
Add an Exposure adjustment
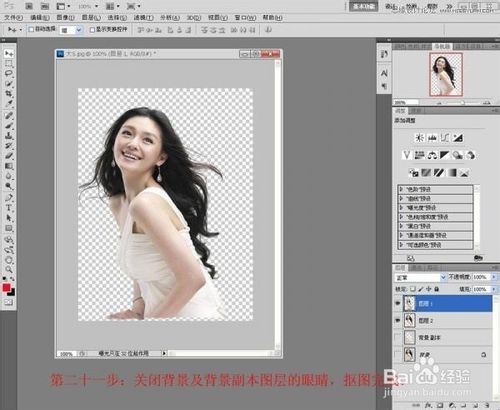pos(458,138)
